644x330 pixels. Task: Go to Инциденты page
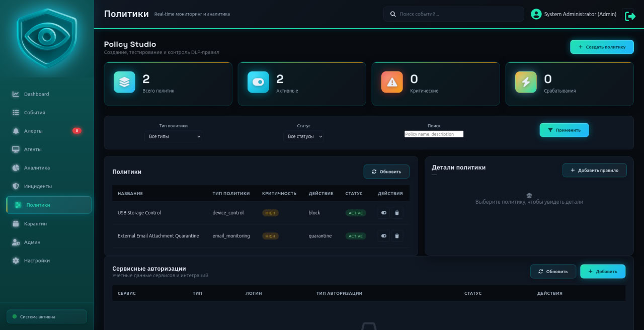49,186
